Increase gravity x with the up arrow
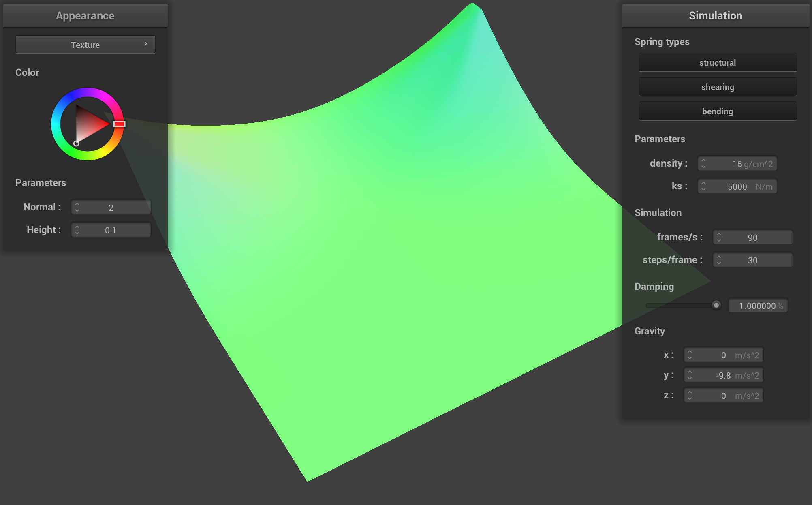Viewport: 812px width, 505px height. tap(690, 352)
